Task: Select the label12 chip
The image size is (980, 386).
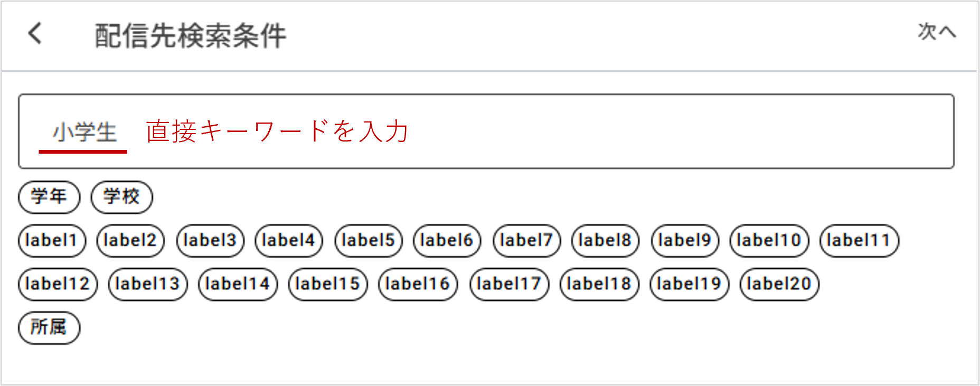Action: pos(58,284)
